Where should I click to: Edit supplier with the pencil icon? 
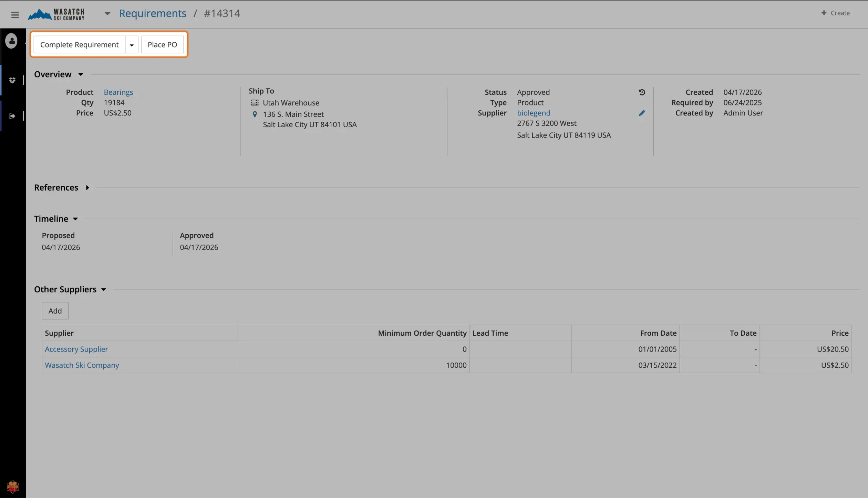[642, 113]
